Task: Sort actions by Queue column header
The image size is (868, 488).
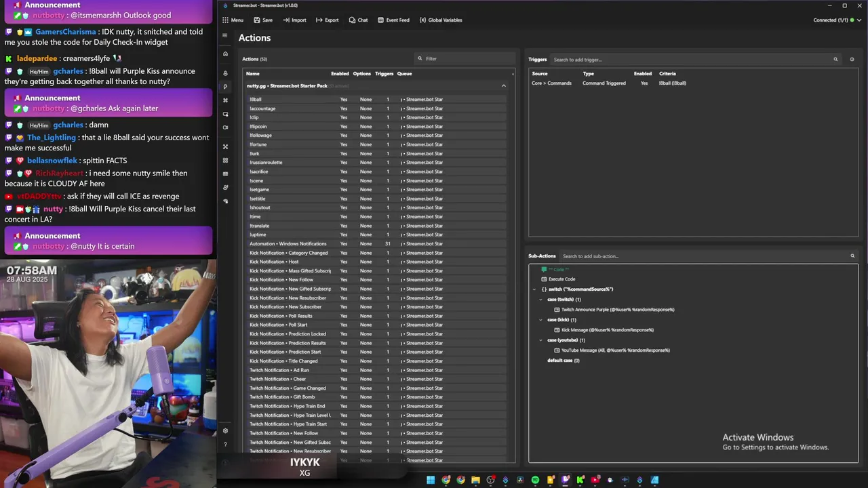Action: (x=404, y=73)
